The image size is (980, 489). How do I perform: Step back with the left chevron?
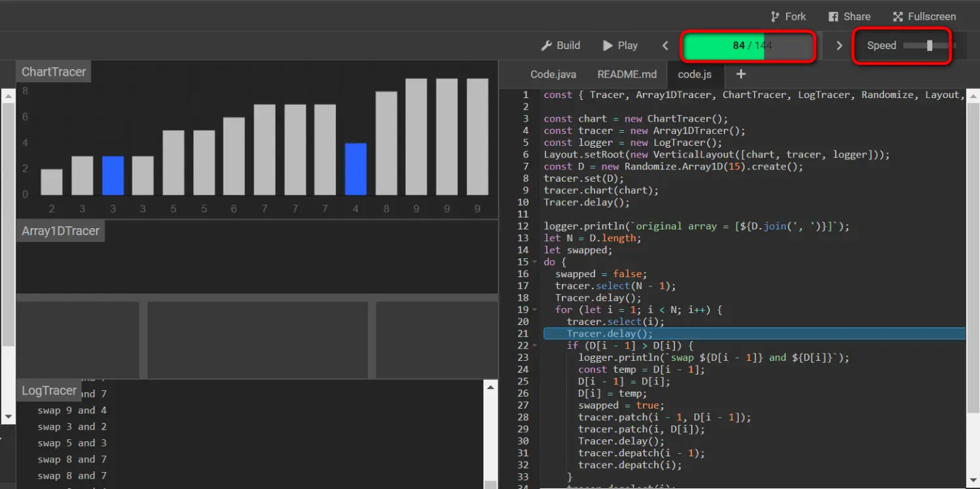(x=665, y=45)
